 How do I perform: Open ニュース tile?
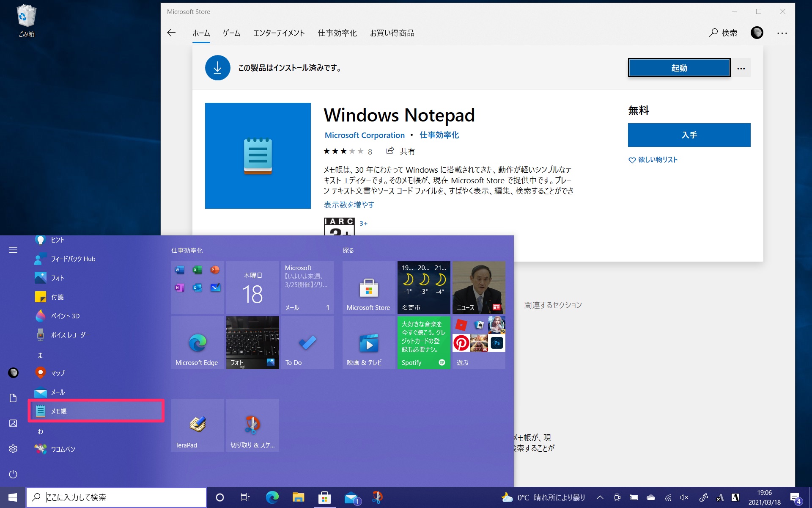coord(479,287)
